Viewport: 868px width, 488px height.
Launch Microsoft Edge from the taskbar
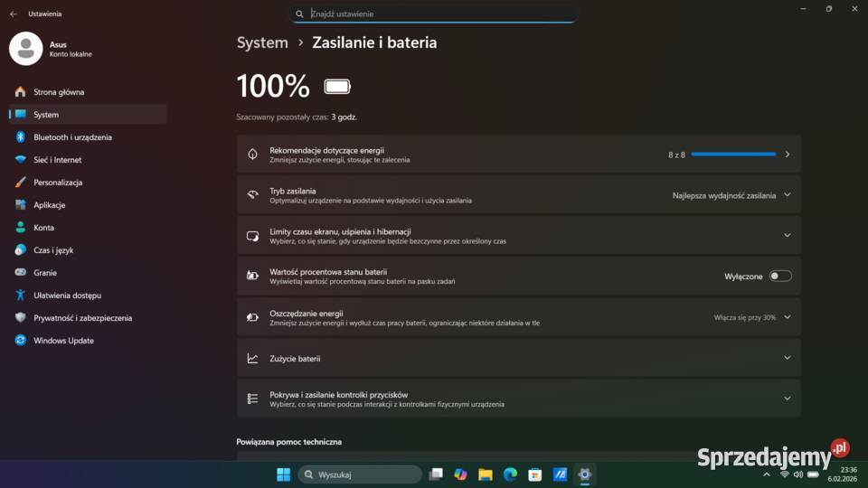pos(510,474)
